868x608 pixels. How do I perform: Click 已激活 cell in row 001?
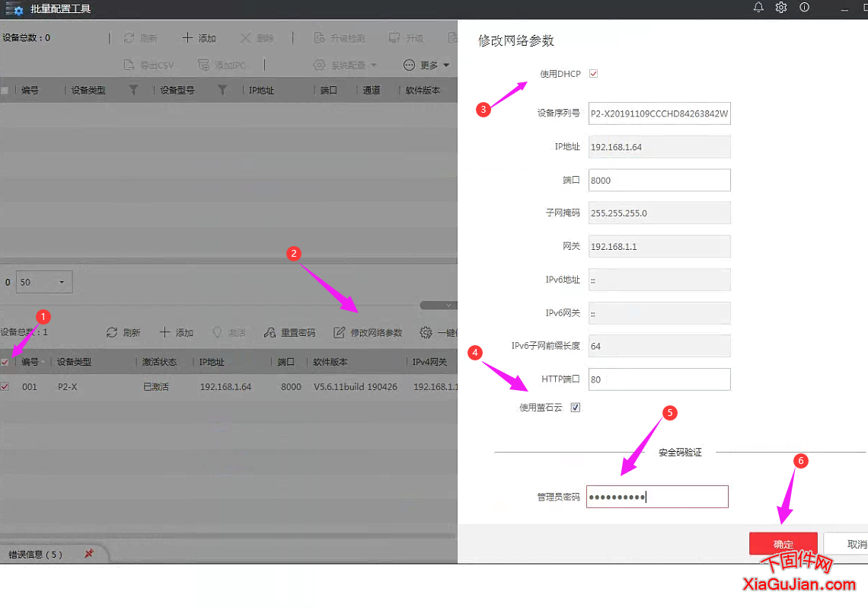[156, 386]
